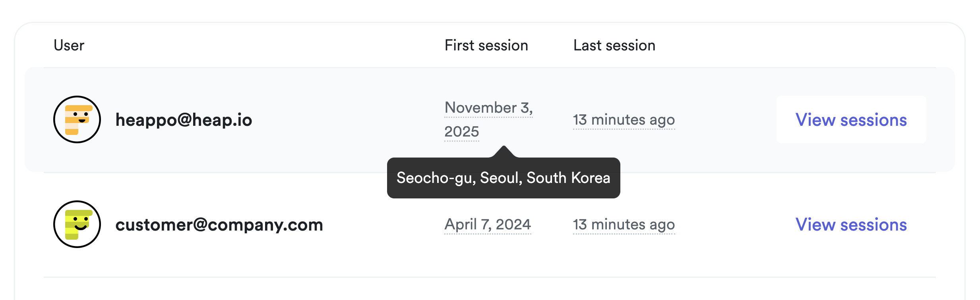980x300 pixels.
Task: Click the heappo@heap.io orange avatar icon
Action: 77,119
